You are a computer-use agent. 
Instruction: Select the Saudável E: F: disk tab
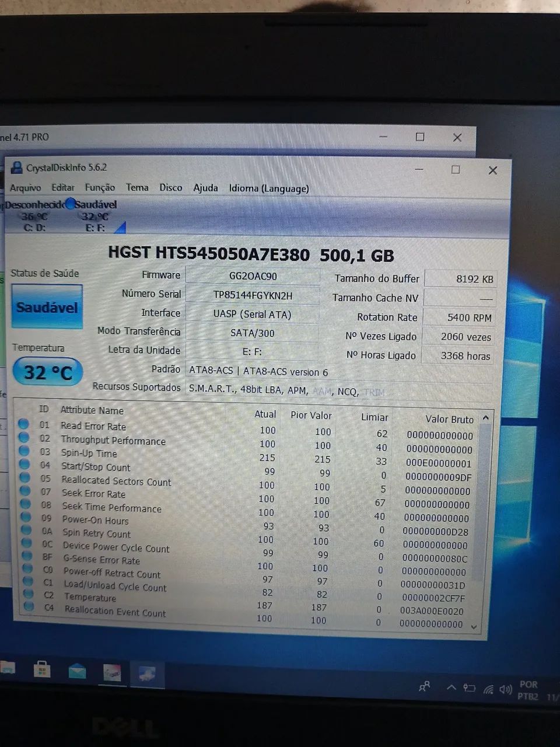pyautogui.click(x=95, y=216)
